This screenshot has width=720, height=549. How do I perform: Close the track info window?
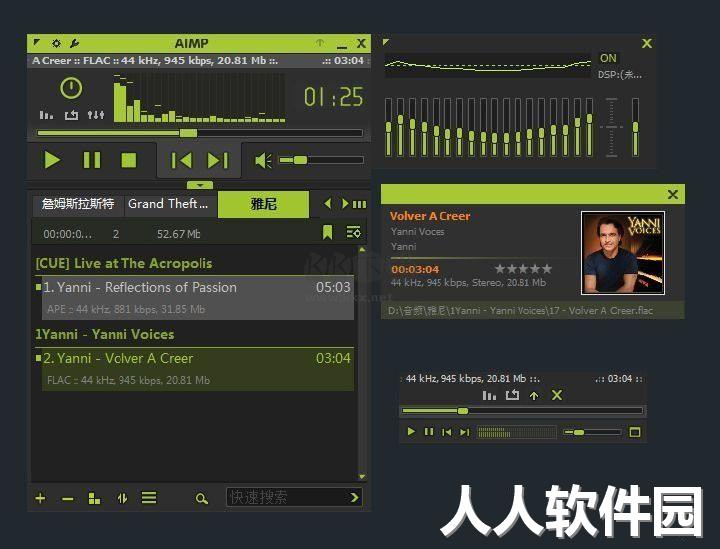click(673, 195)
